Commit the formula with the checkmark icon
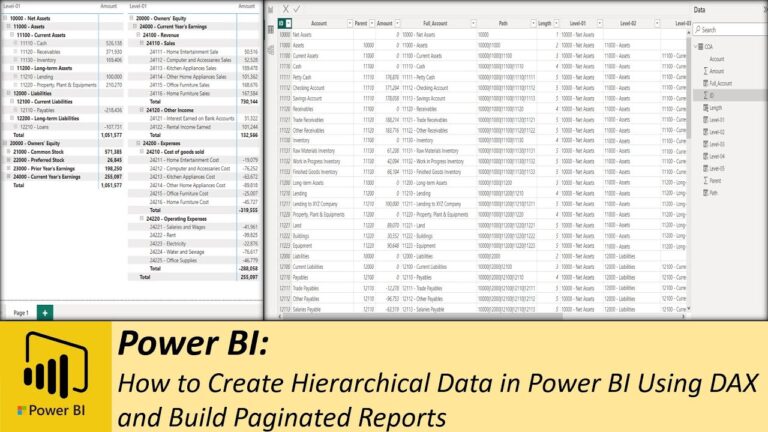This screenshot has height=432, width=768. tap(297, 9)
